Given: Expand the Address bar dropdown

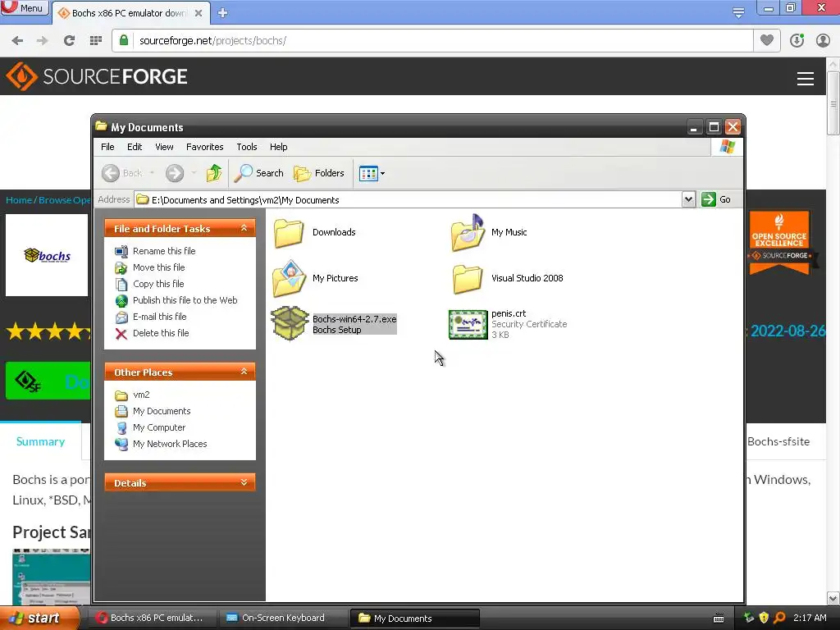Looking at the screenshot, I should point(688,199).
